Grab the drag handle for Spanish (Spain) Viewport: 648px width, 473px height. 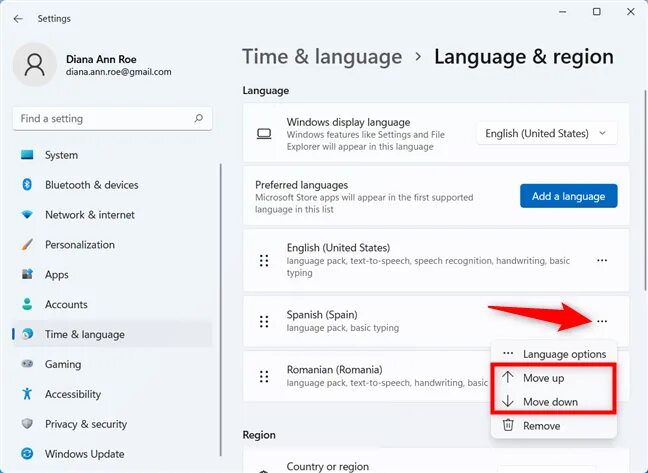tap(264, 321)
